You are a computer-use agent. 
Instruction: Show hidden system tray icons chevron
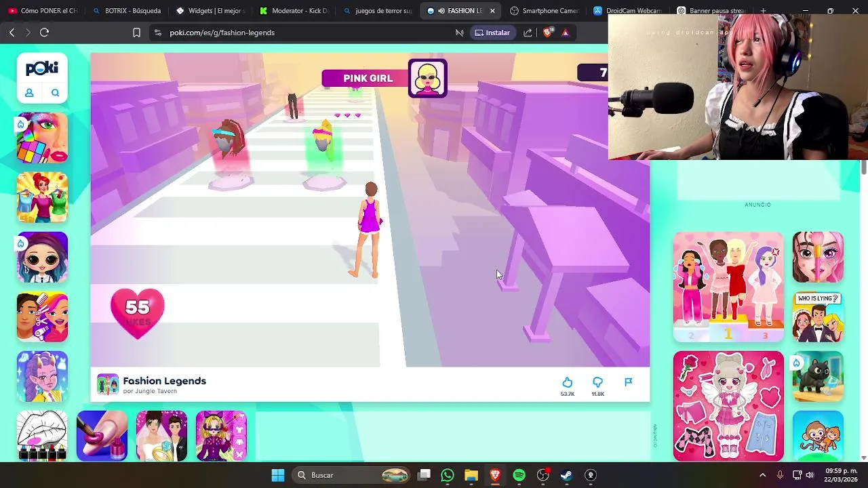pos(762,475)
